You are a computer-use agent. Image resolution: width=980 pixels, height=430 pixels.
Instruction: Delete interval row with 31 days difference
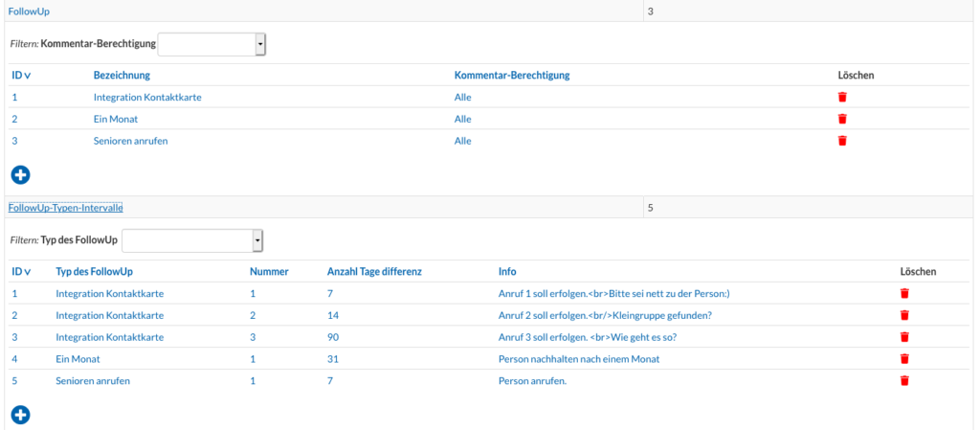[x=904, y=359]
